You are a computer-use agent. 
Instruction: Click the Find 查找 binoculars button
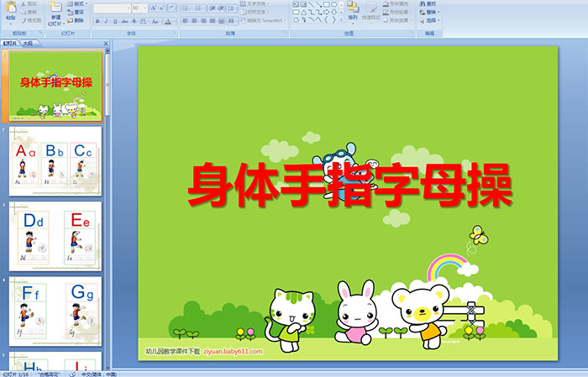pos(428,3)
